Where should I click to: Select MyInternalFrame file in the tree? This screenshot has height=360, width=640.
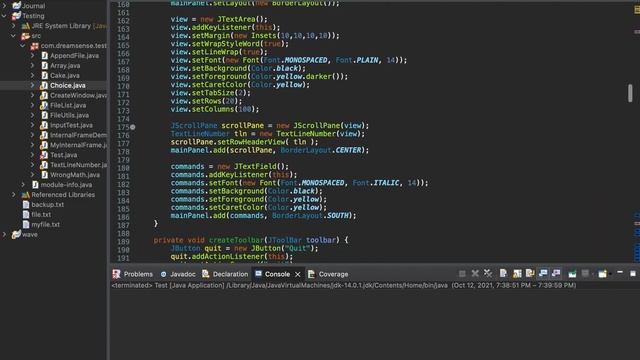pyautogui.click(x=78, y=145)
